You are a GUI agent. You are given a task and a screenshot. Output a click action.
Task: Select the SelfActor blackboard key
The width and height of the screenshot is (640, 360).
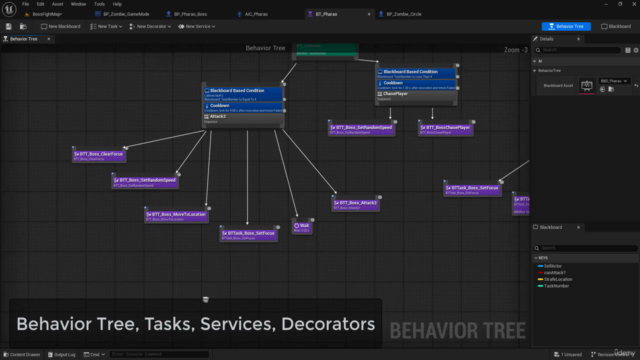[553, 266]
